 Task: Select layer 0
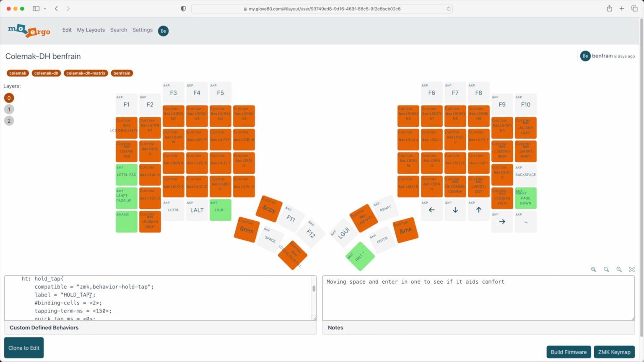9,98
